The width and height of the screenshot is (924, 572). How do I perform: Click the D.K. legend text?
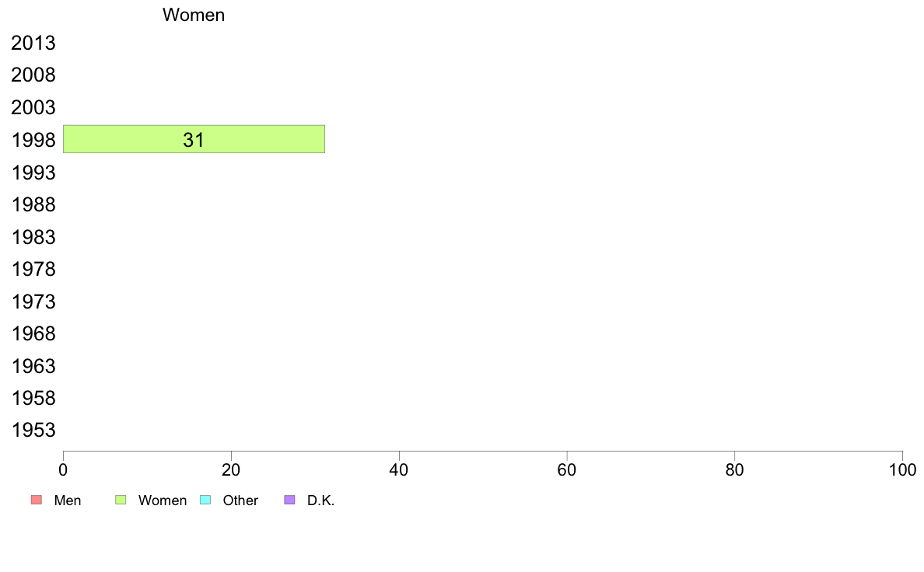coord(321,500)
